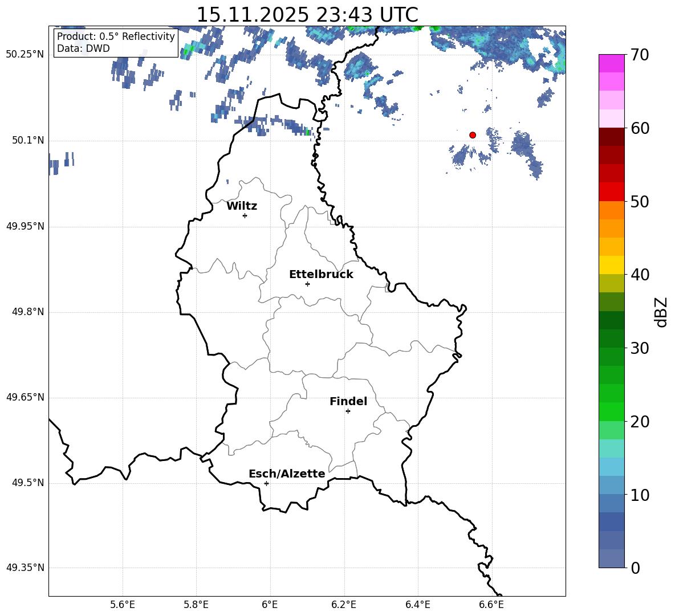Select the Findel city label
The width and height of the screenshot is (675, 616).
[348, 401]
